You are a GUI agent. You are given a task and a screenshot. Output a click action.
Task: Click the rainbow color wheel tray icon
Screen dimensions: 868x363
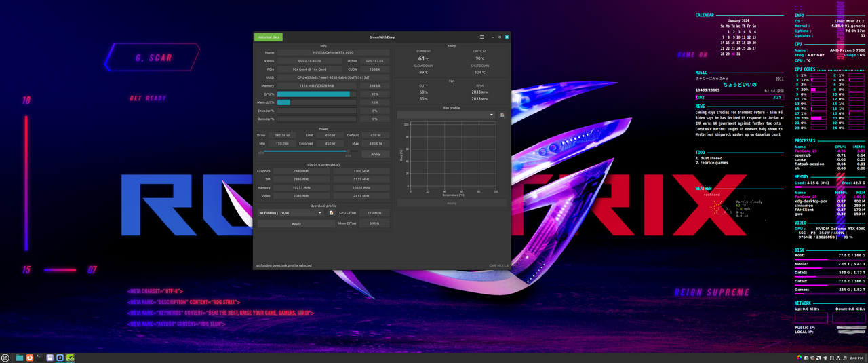click(800, 358)
